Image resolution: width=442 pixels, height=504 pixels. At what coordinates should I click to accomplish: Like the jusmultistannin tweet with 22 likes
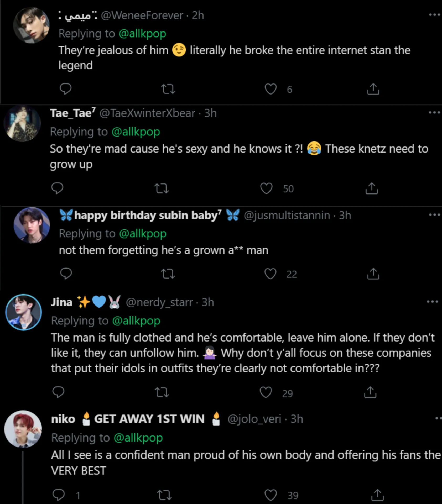[x=270, y=274]
